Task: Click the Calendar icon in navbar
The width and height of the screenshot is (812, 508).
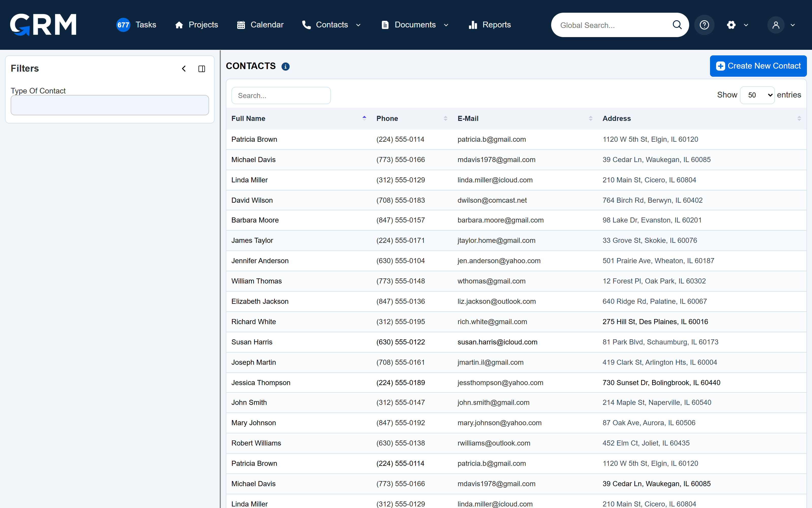Action: click(x=241, y=25)
